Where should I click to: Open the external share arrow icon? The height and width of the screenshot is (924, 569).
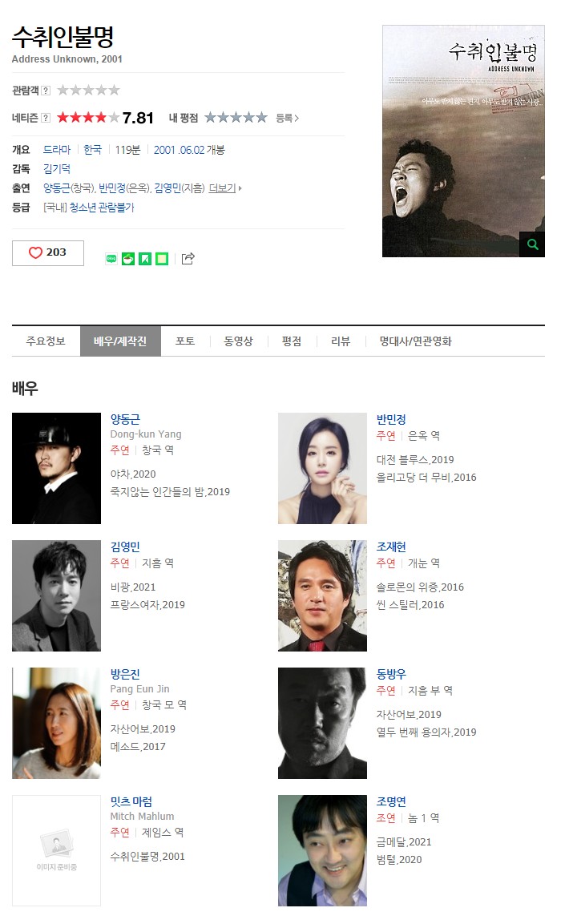[188, 259]
